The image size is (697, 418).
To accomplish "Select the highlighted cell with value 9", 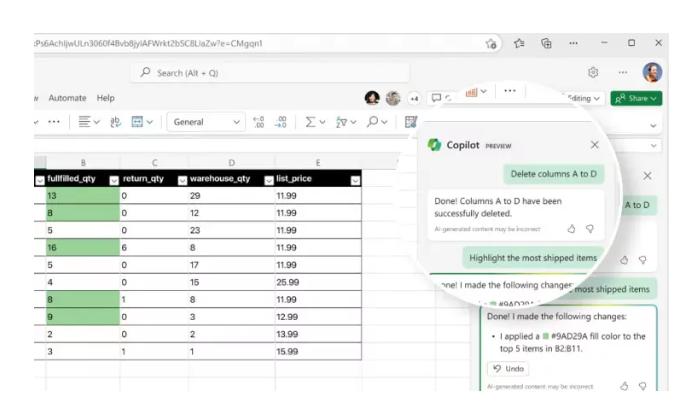I will (x=83, y=317).
